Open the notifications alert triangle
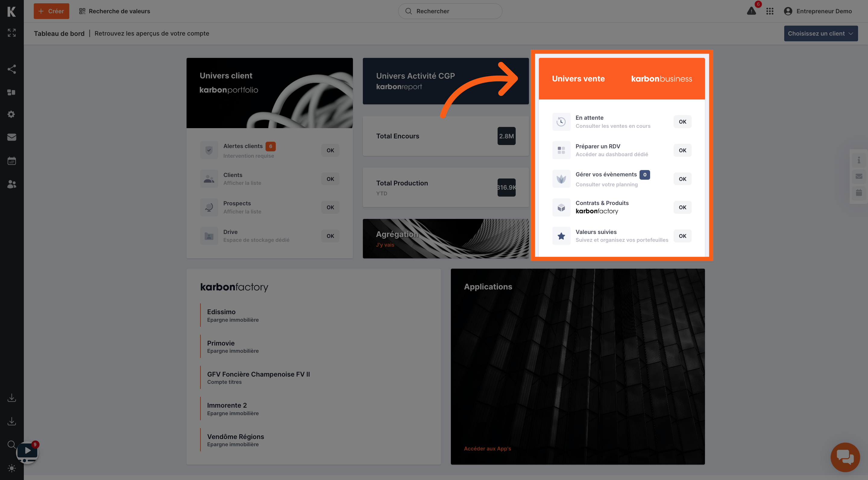The height and width of the screenshot is (480, 868). pyautogui.click(x=751, y=11)
